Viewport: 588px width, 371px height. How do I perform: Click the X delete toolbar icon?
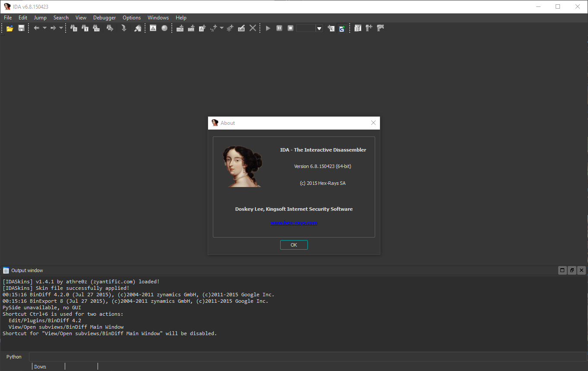[x=253, y=28]
